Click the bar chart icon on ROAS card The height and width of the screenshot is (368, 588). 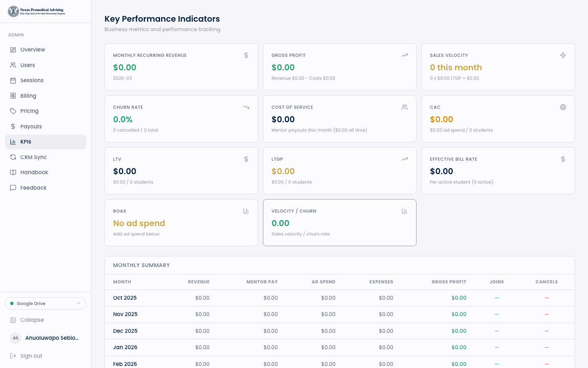pos(246,211)
